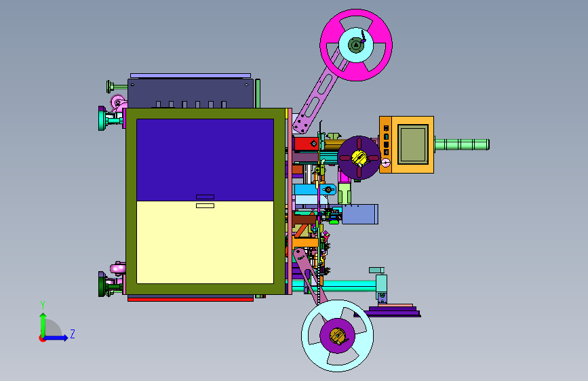This screenshot has height=381, width=588.
Task: Select the green cylindrical handle beside orange panel
Action: point(462,144)
